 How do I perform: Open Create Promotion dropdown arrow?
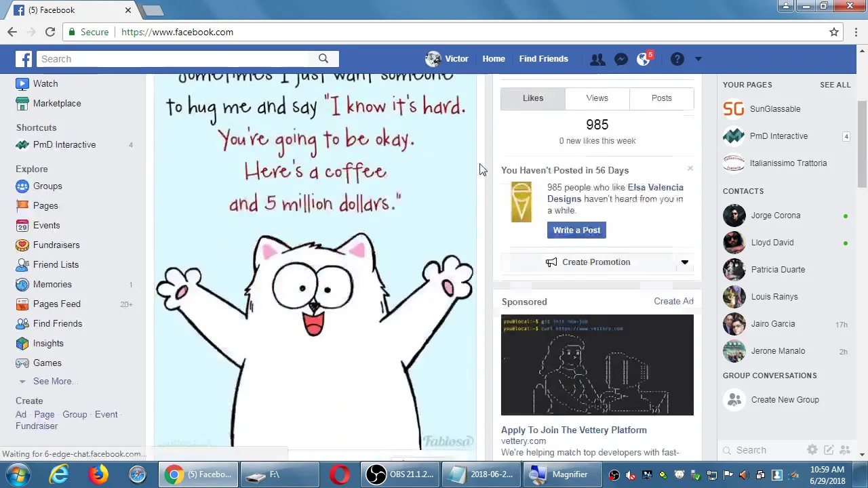tap(684, 262)
